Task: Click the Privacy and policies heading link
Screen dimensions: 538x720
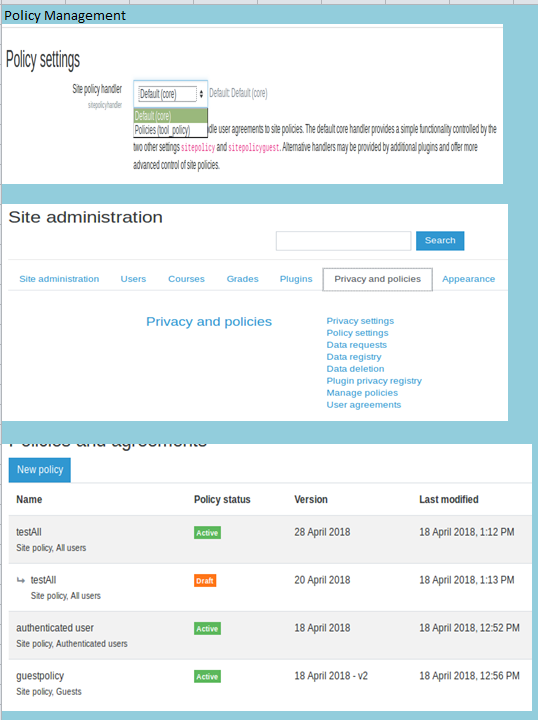Action: (209, 321)
